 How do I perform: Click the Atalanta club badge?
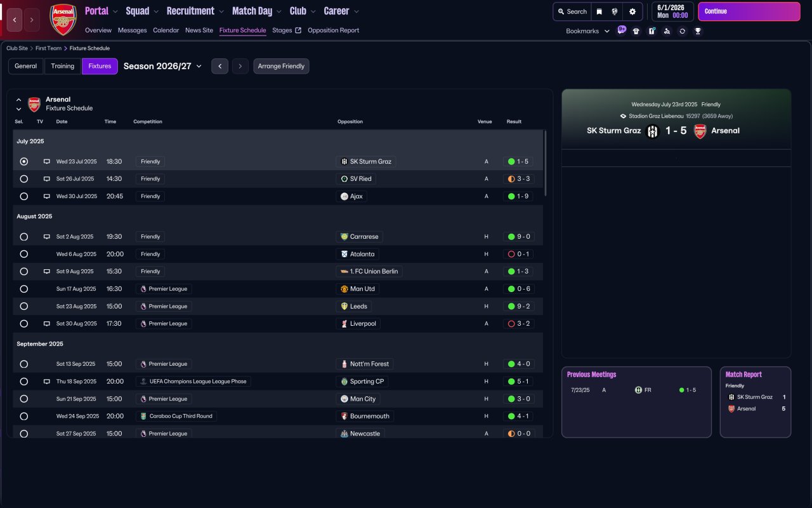(344, 254)
